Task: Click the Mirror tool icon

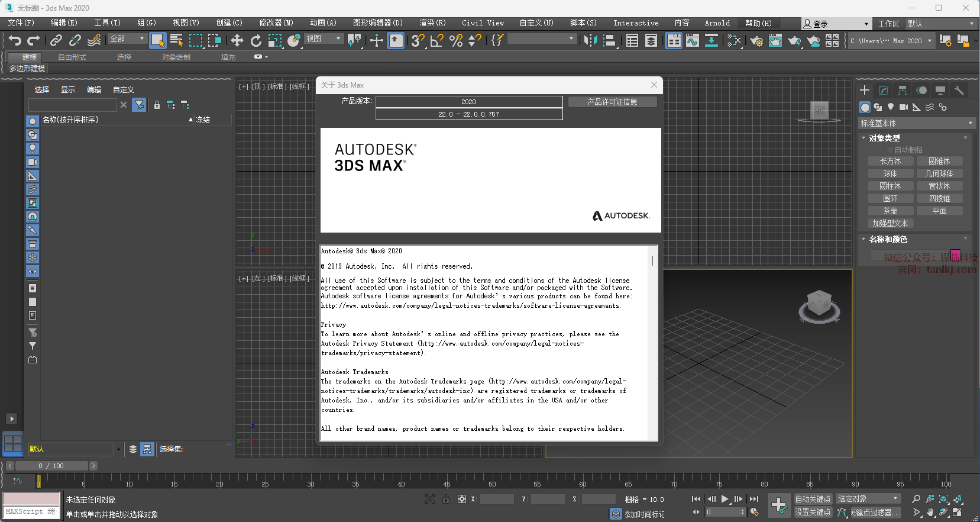Action: (590, 40)
